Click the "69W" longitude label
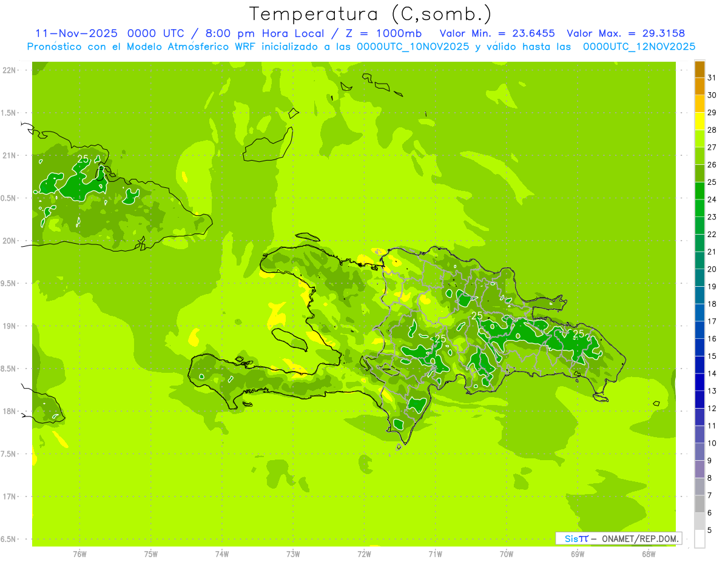The height and width of the screenshot is (562, 728). tap(578, 554)
